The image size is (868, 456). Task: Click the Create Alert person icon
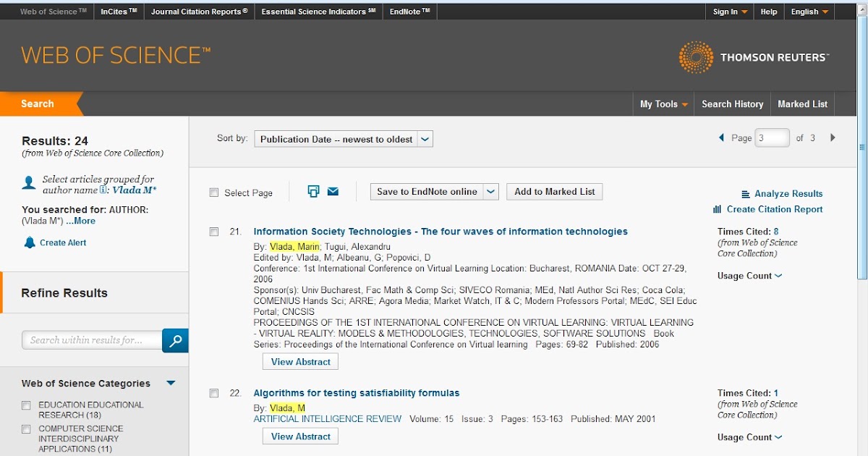click(x=28, y=242)
